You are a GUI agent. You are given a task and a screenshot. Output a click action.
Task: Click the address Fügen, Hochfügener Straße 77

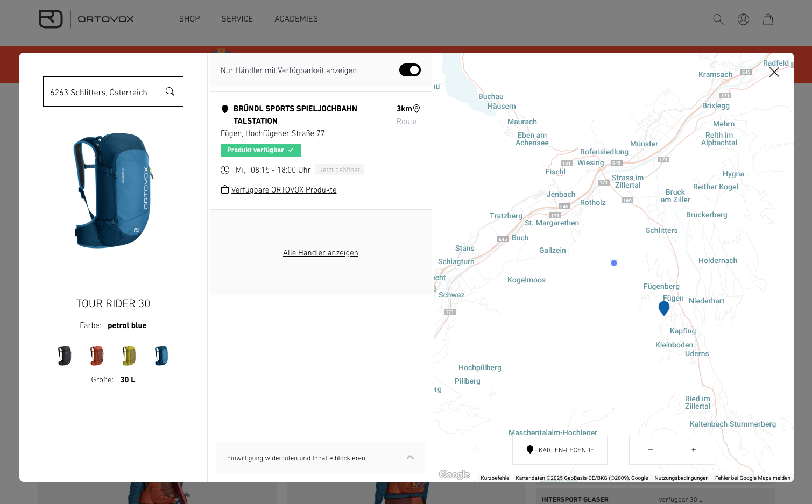coord(273,133)
